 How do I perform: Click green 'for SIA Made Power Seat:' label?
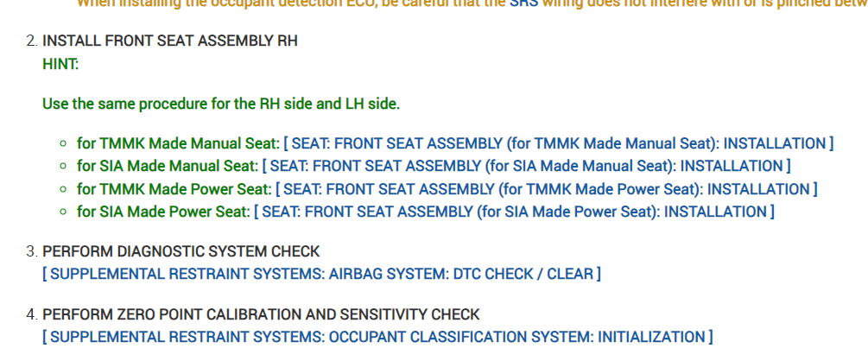pos(163,212)
